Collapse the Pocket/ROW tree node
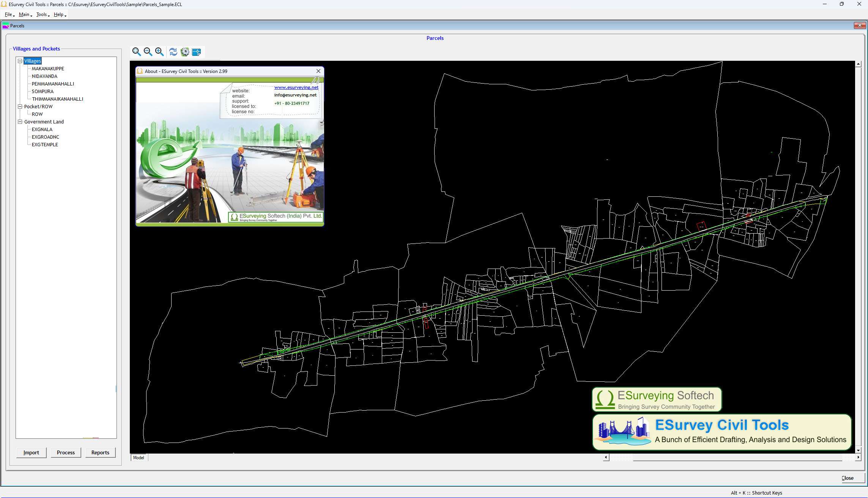Screen dimensions: 868x498 tap(20, 106)
